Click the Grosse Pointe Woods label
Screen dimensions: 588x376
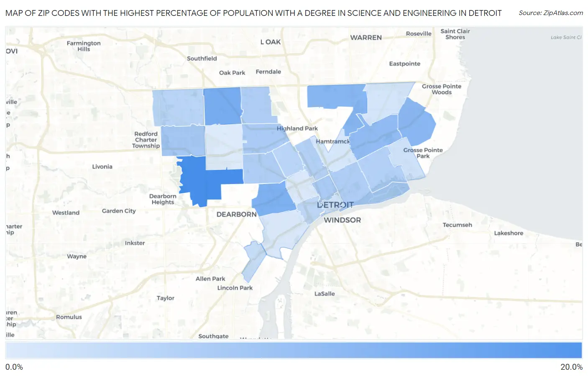[x=442, y=89]
